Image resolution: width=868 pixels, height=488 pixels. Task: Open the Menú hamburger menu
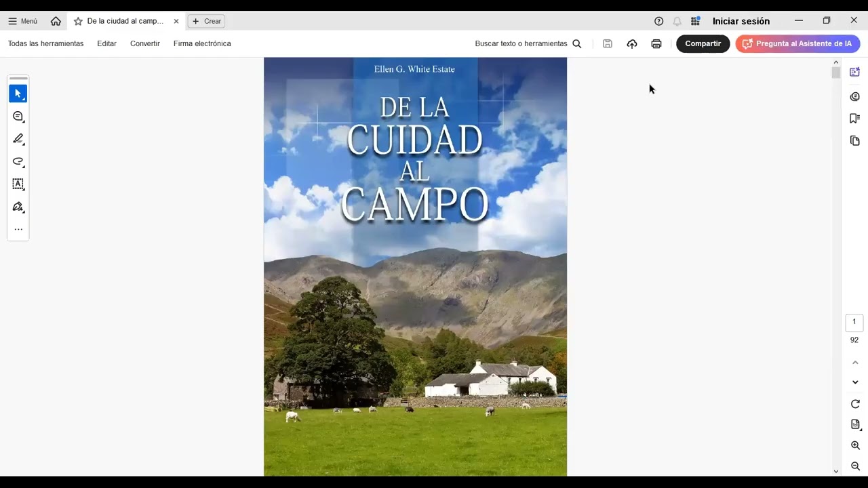pyautogui.click(x=22, y=21)
